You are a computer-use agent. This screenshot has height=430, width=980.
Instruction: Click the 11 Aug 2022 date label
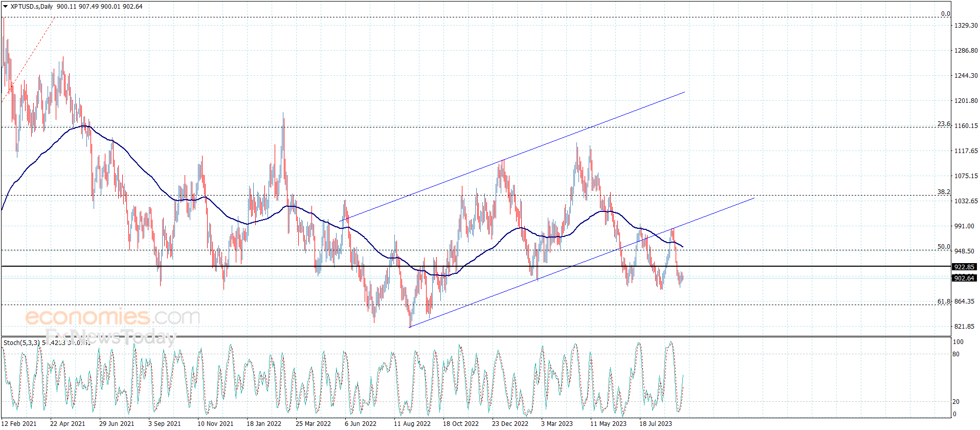click(412, 423)
